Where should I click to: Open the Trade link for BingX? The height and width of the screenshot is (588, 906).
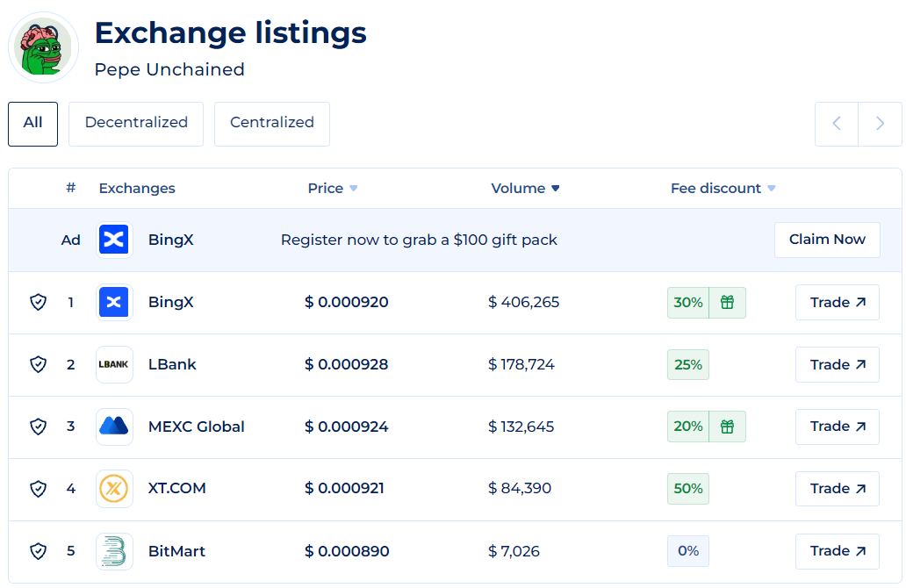(x=838, y=302)
